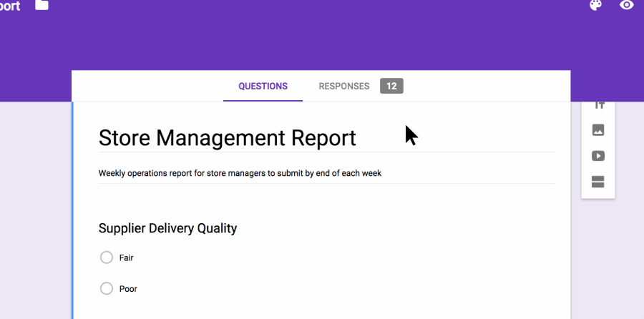The image size is (644, 319).
Task: Click the 12 responses count badge
Action: pyautogui.click(x=391, y=87)
